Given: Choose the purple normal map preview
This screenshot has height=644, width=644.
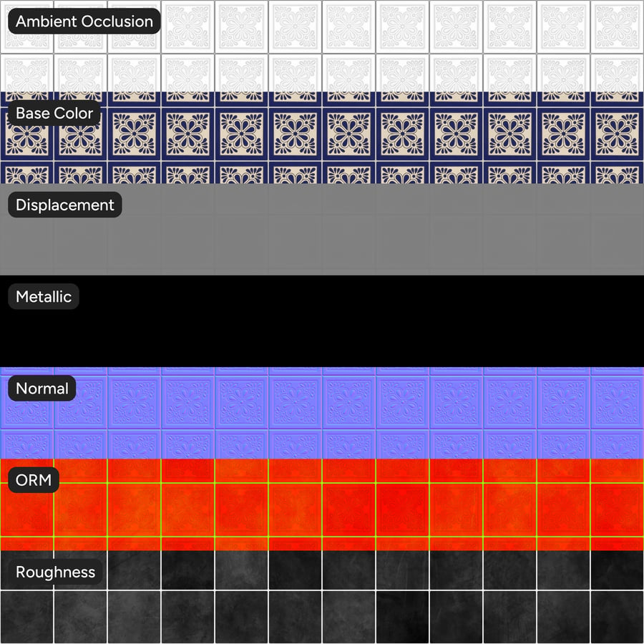Looking at the screenshot, I should [x=322, y=413].
